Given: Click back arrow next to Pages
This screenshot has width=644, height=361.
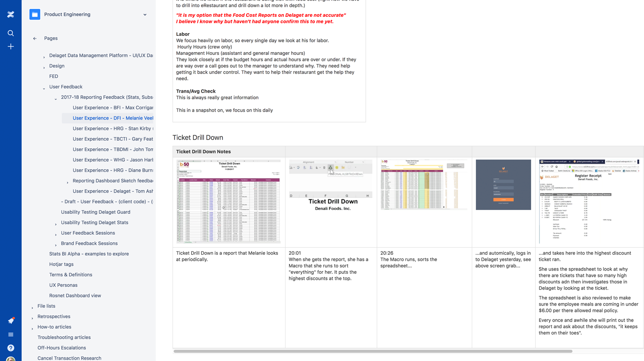Looking at the screenshot, I should 35,39.
